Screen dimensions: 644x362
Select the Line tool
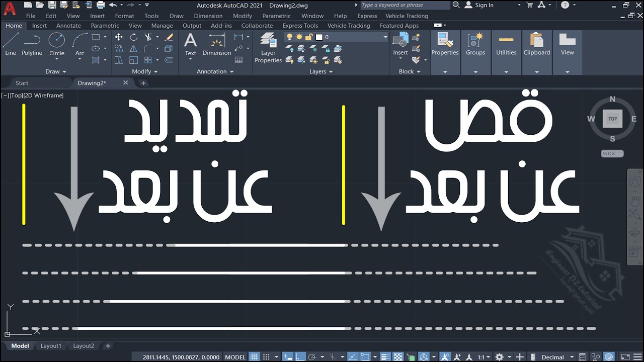pyautogui.click(x=11, y=44)
